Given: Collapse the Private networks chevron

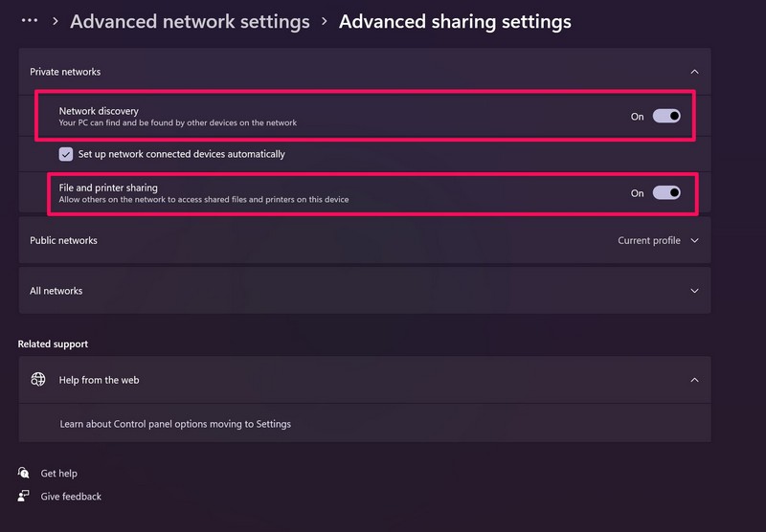Looking at the screenshot, I should click(x=694, y=72).
